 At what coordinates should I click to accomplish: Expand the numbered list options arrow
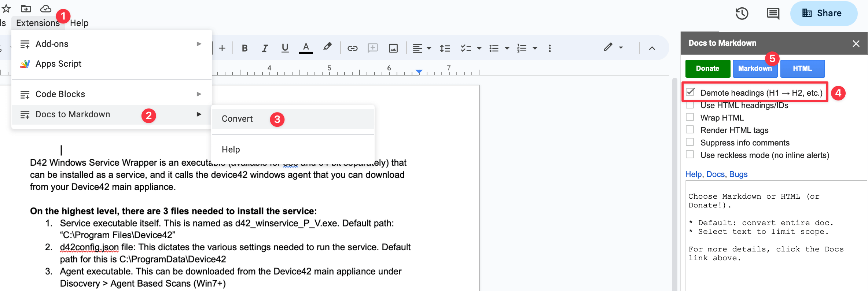click(535, 48)
